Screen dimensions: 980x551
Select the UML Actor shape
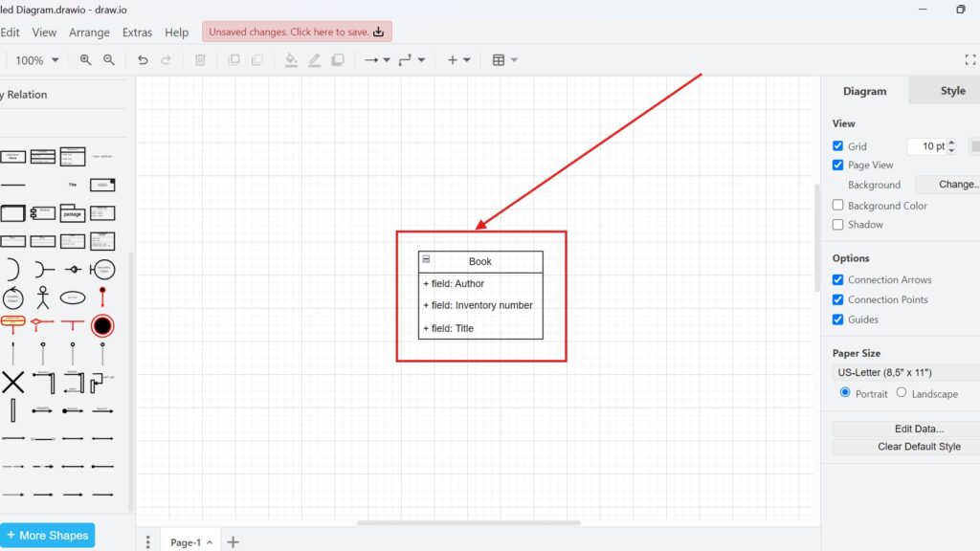point(43,297)
